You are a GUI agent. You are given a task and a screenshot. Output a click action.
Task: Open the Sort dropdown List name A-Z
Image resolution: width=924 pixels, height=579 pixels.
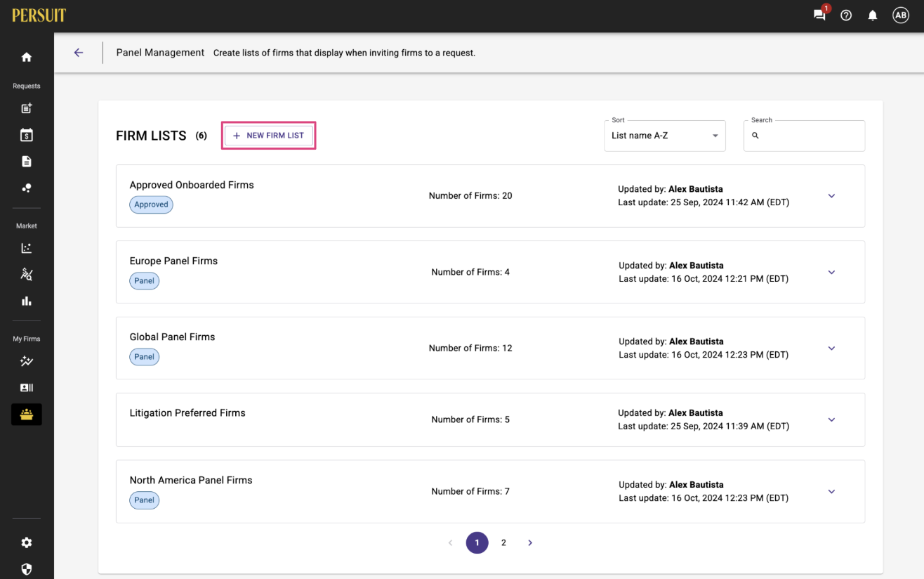[x=665, y=136]
